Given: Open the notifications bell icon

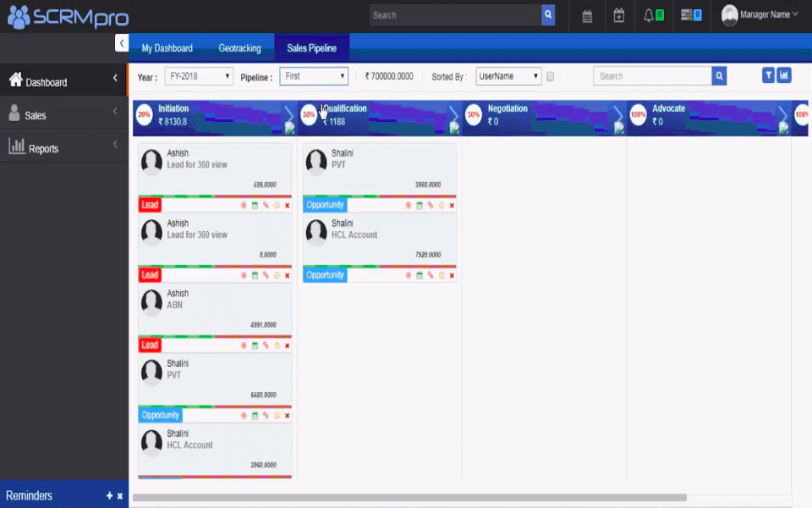Looking at the screenshot, I should [x=649, y=15].
